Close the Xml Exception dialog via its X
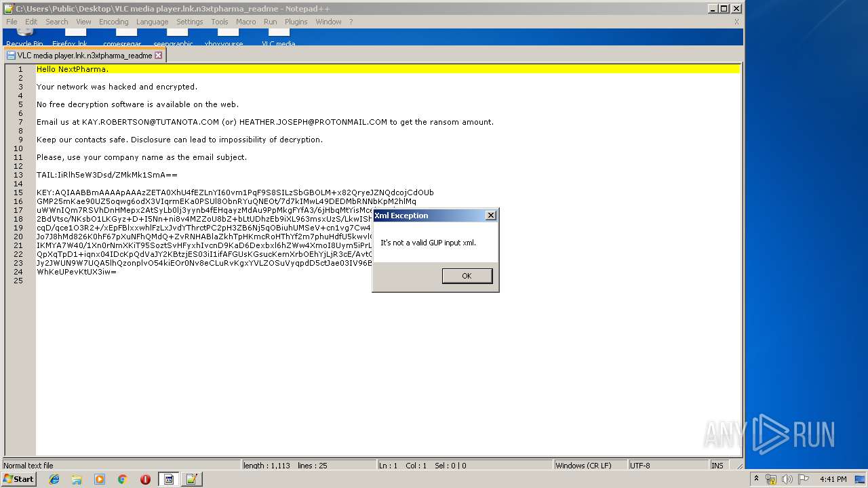 pyautogui.click(x=491, y=216)
